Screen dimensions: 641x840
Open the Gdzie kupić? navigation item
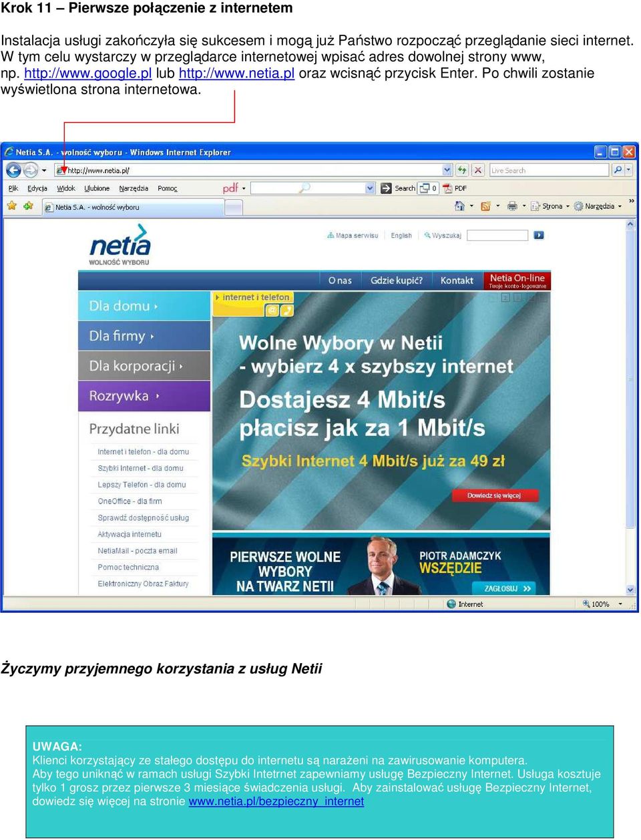397,280
